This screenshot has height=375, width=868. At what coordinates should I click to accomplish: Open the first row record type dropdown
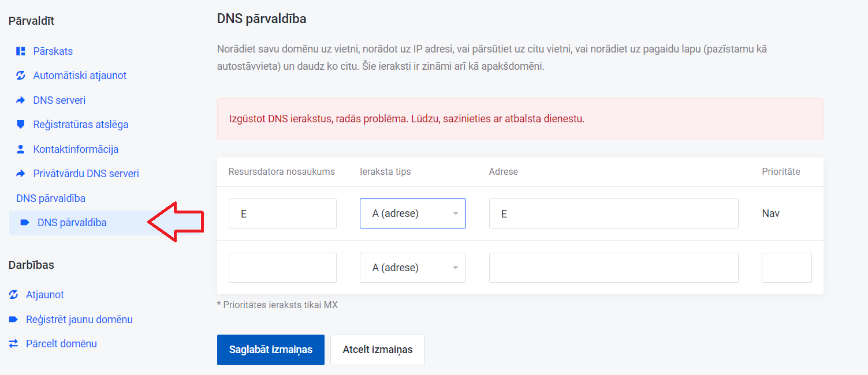[x=412, y=213]
